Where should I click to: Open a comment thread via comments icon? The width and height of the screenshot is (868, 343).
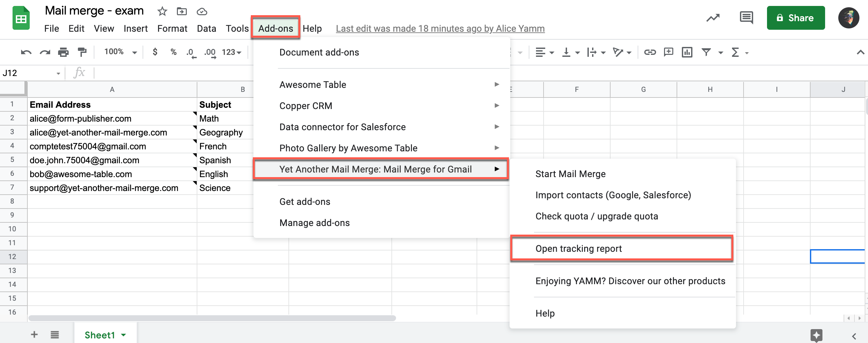click(x=746, y=18)
